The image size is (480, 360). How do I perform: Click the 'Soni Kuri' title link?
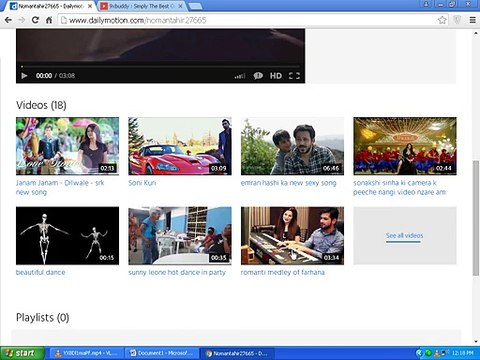[142, 183]
